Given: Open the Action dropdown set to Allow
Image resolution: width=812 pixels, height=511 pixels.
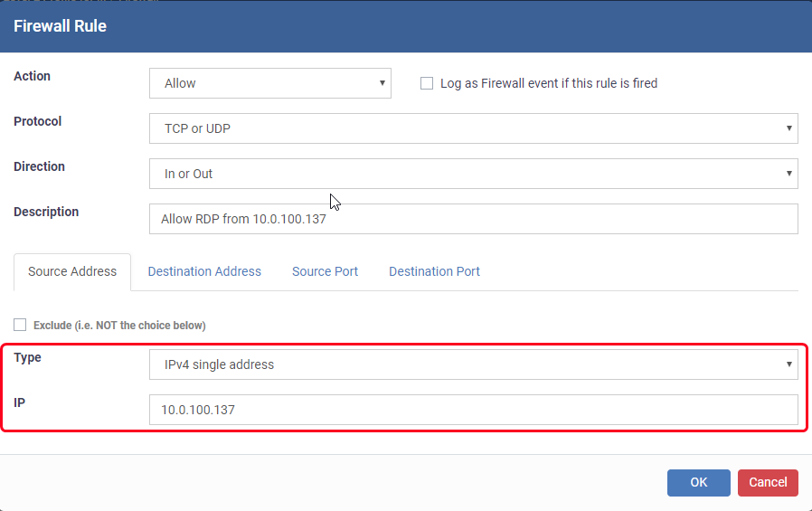Looking at the screenshot, I should [269, 83].
